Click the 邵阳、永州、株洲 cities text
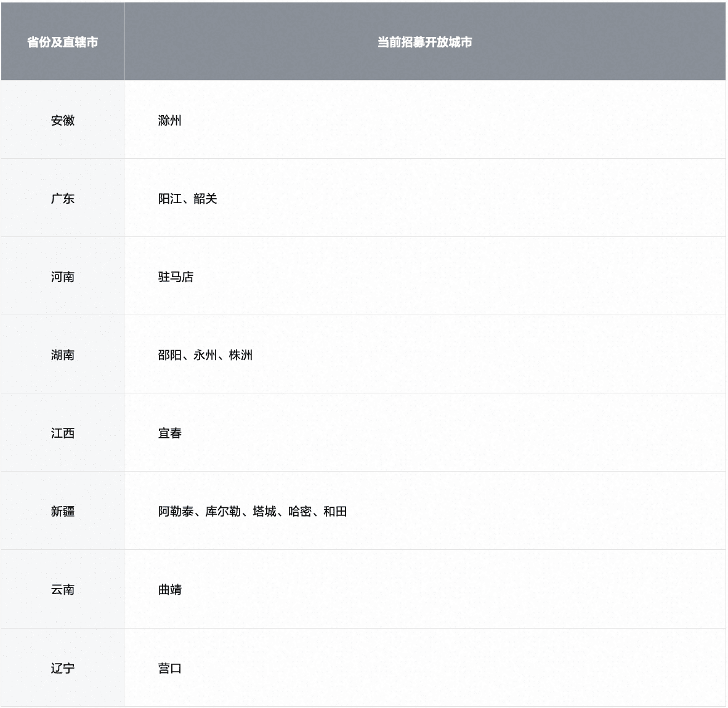Viewport: 728px width, 708px height. pos(205,355)
